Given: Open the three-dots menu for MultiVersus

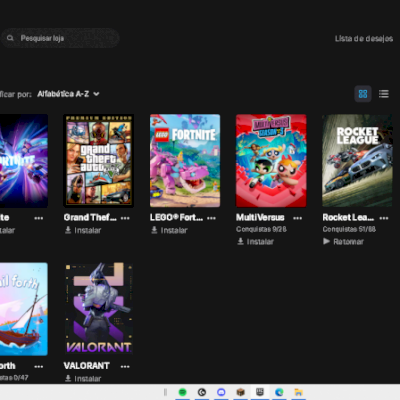Looking at the screenshot, I should pos(298,218).
